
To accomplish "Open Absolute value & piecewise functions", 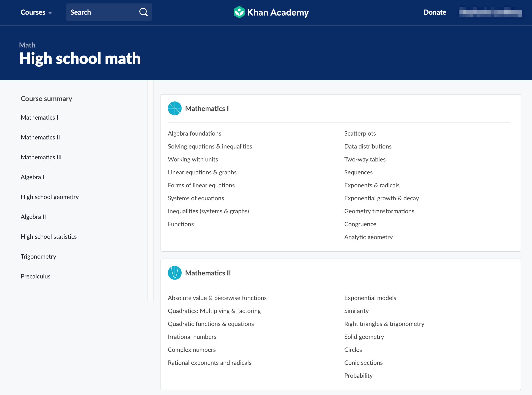I will pyautogui.click(x=217, y=298).
